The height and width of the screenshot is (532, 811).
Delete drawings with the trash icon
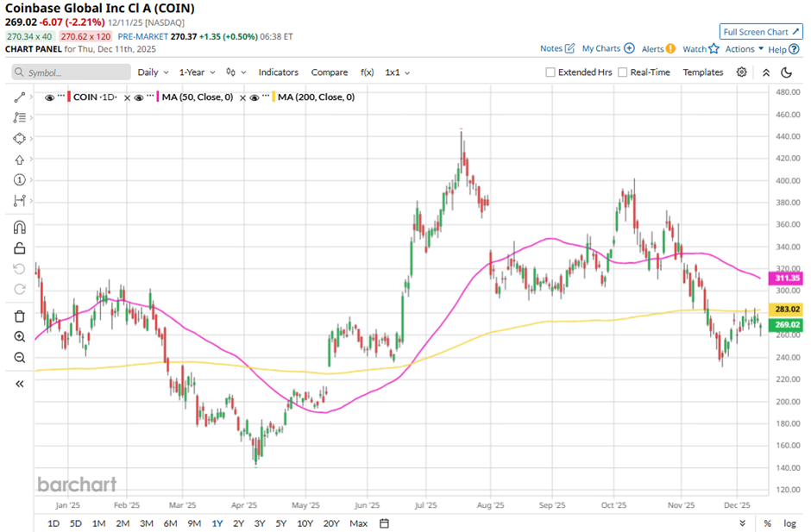tap(19, 316)
